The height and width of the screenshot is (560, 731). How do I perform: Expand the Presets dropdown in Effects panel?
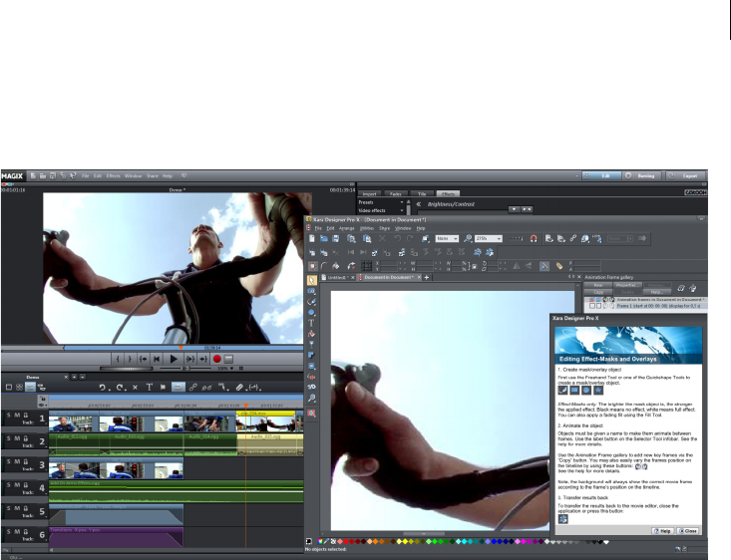401,202
